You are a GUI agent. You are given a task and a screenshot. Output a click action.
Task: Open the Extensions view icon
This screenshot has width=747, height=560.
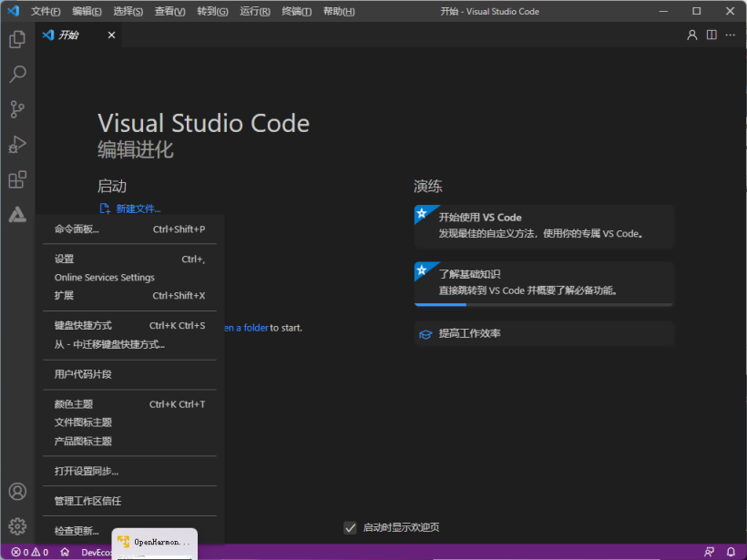coord(17,179)
